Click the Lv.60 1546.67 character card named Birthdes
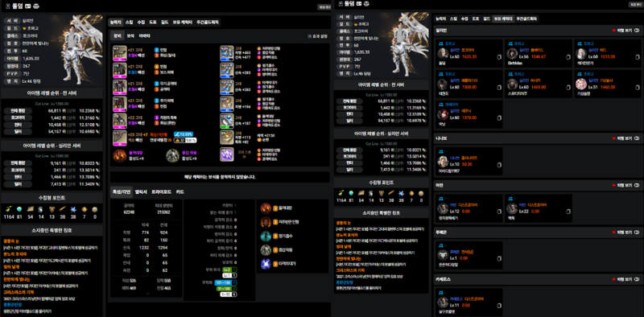Viewport: 644px width, 317px height. tap(538, 54)
